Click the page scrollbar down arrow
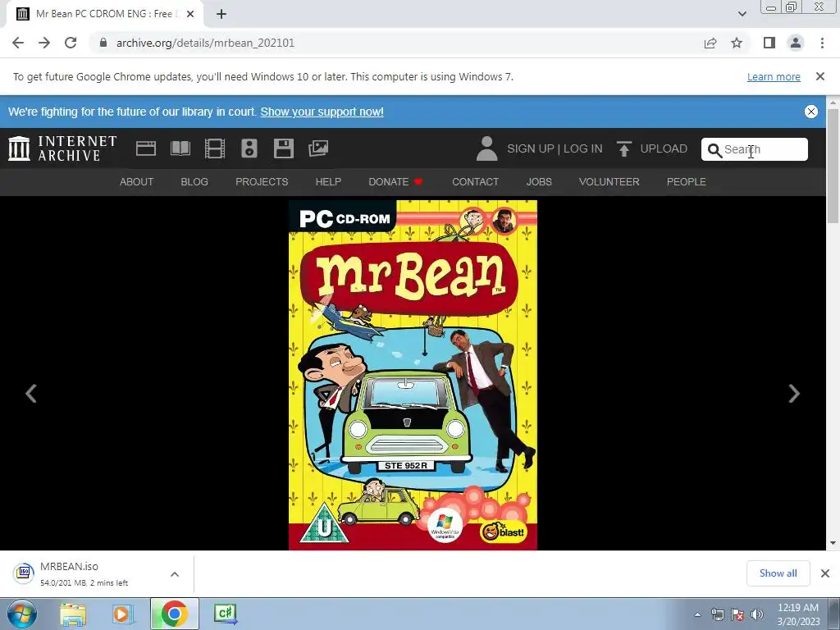 (833, 543)
